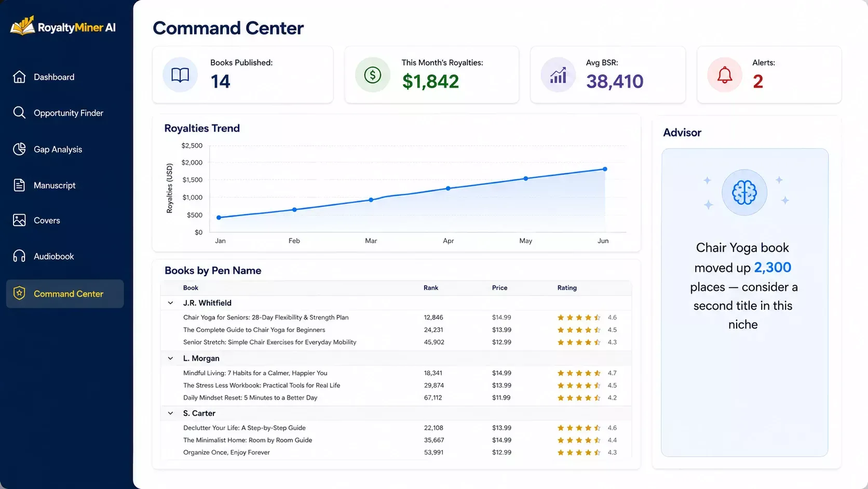
Task: Open the Manuscript section
Action: tap(65, 185)
